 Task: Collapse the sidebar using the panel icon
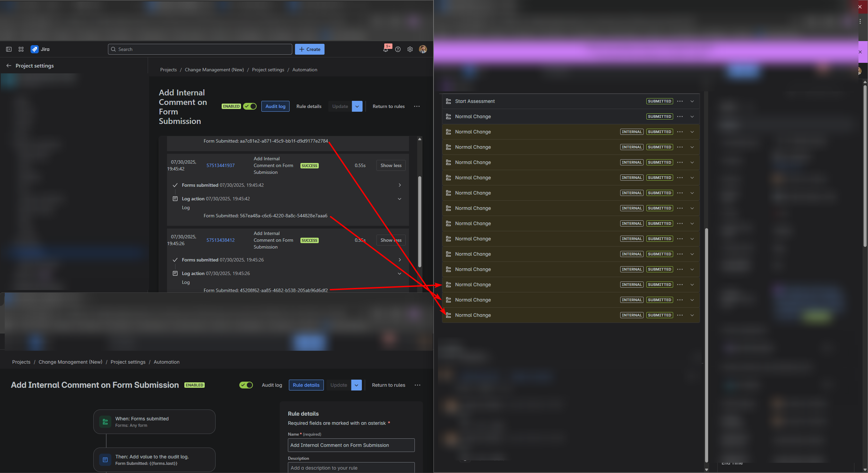[x=8, y=49]
